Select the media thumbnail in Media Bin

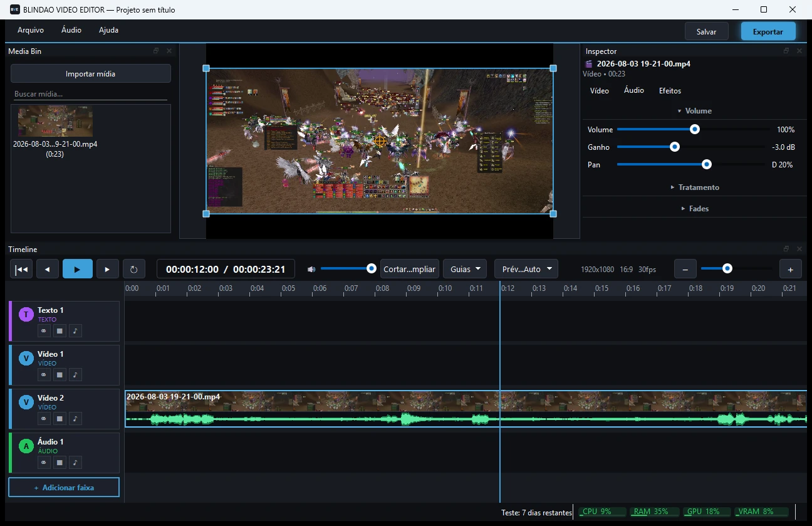coord(55,121)
